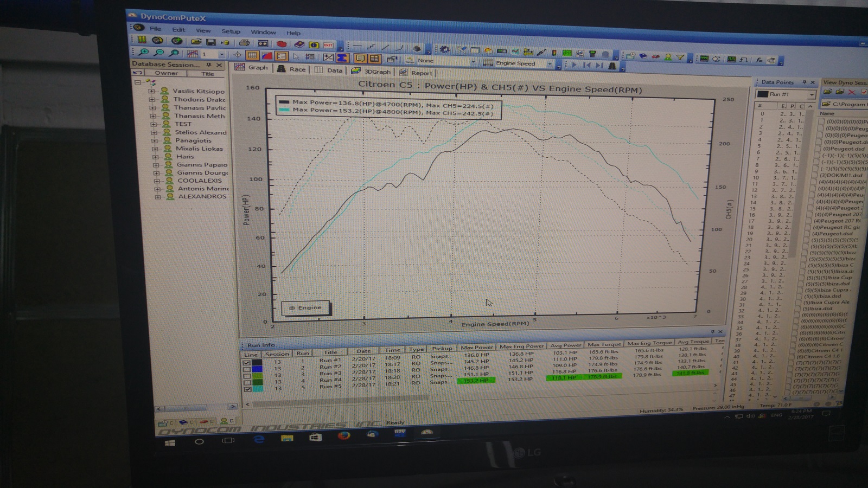Viewport: 868px width, 488px height.
Task: Click the fx function toolbar icon
Action: [x=758, y=60]
